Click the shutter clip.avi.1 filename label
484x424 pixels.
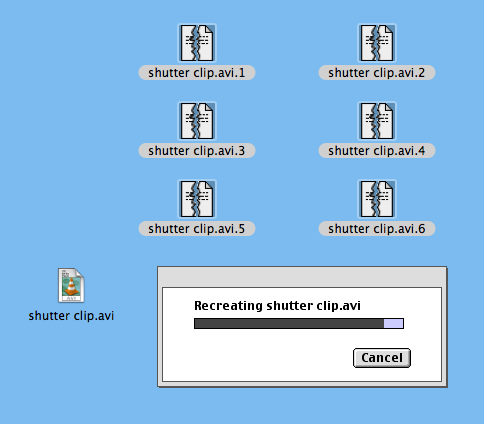(x=197, y=73)
